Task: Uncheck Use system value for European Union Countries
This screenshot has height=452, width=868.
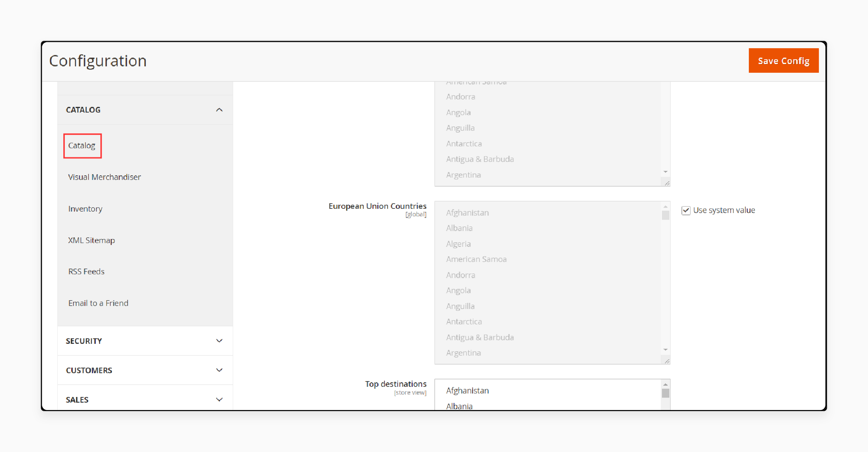Action: (x=686, y=210)
